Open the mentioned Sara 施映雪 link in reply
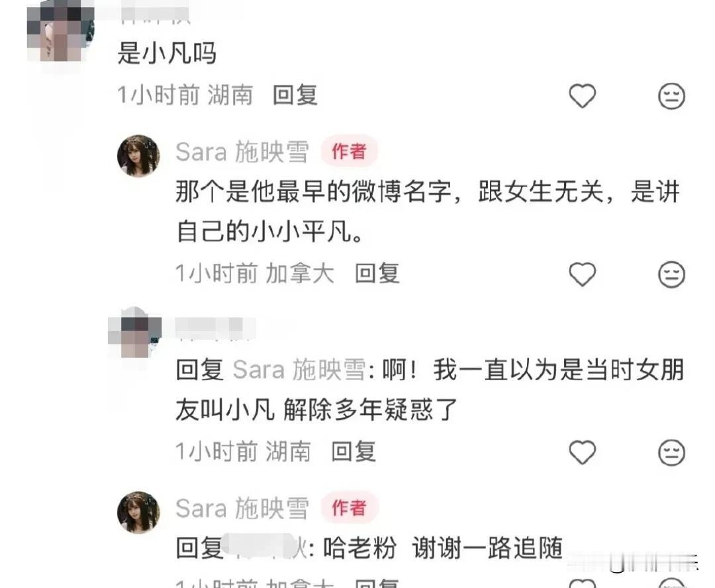Image resolution: width=715 pixels, height=588 pixels. coord(300,369)
